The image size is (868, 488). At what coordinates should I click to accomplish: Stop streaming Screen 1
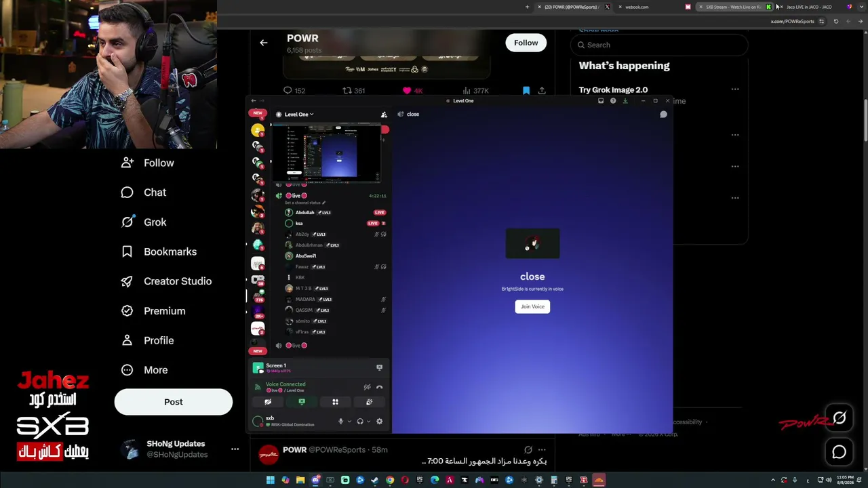[379, 367]
